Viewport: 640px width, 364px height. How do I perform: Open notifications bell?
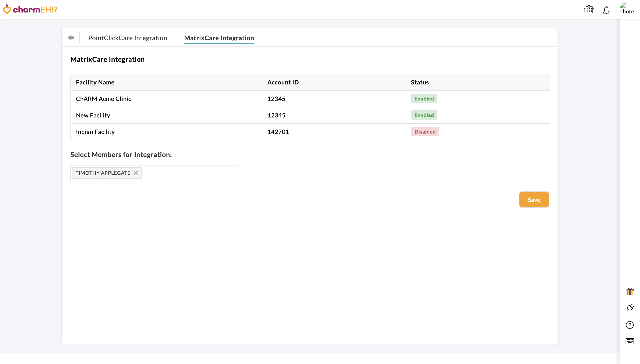[606, 10]
